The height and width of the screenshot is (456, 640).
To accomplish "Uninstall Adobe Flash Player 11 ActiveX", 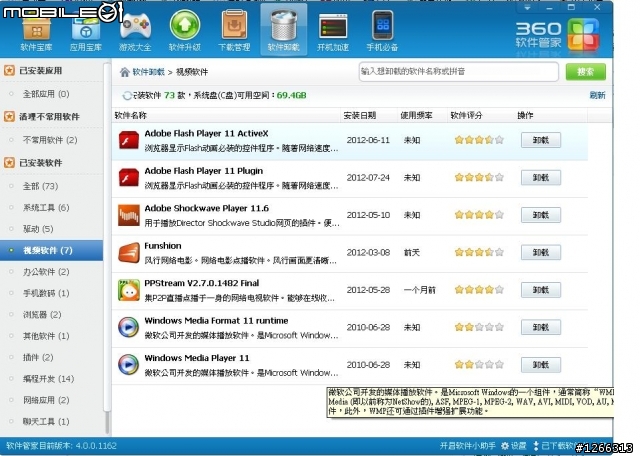I will [541, 140].
